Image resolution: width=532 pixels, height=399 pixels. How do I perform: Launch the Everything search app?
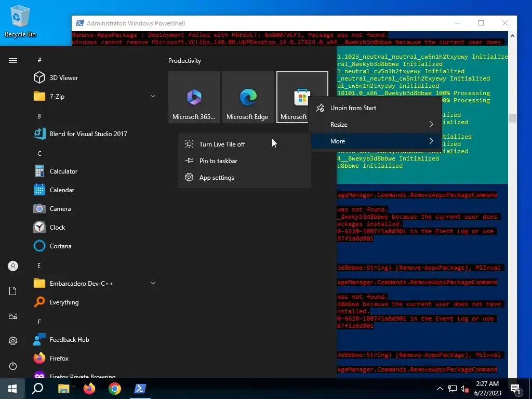click(x=95, y=302)
